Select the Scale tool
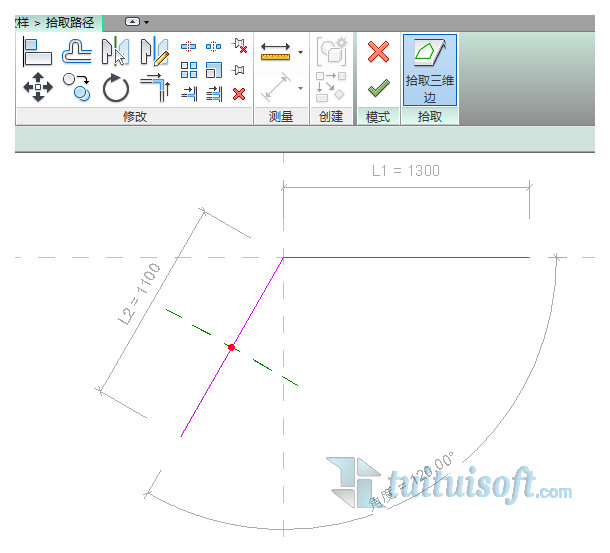Screen dimensions: 610x553 (214, 70)
